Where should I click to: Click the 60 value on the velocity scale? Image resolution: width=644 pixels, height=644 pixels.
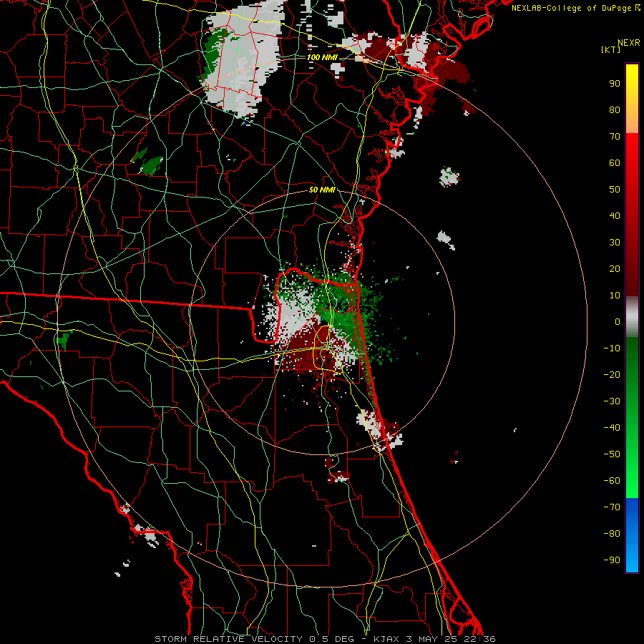point(615,163)
